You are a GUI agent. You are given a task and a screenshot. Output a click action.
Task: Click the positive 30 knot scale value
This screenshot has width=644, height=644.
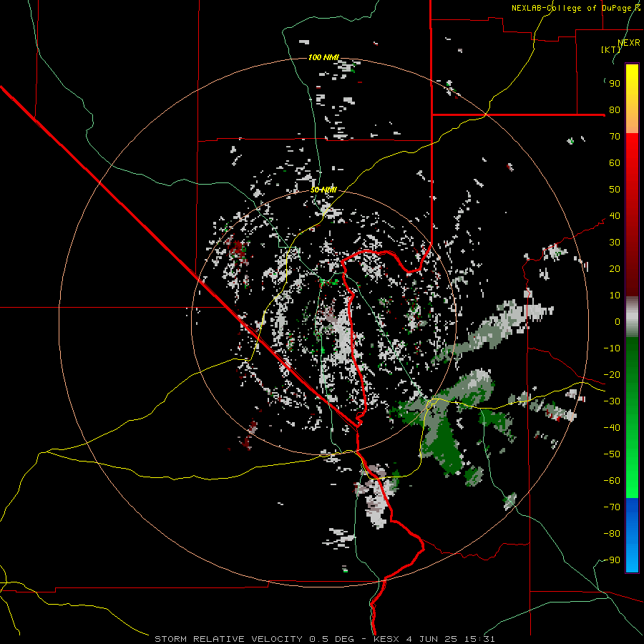615,243
